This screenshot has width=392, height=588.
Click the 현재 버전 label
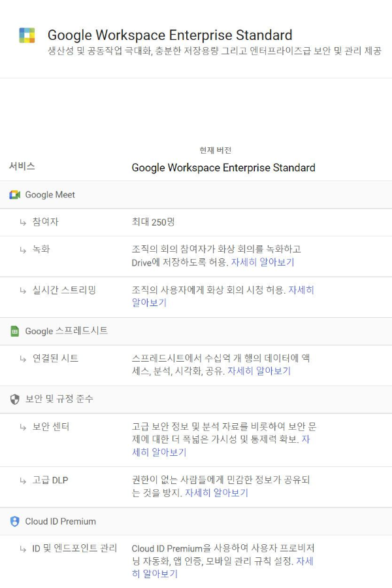[216, 150]
